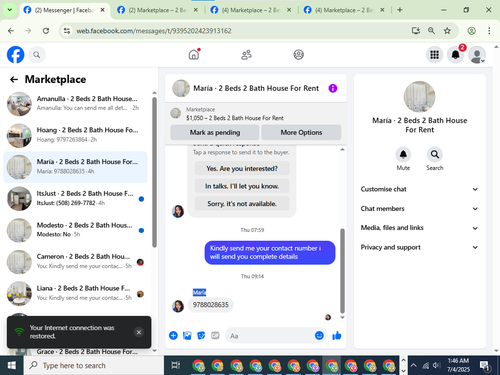Click the Mark as pending button
500x375 pixels.
tap(215, 132)
